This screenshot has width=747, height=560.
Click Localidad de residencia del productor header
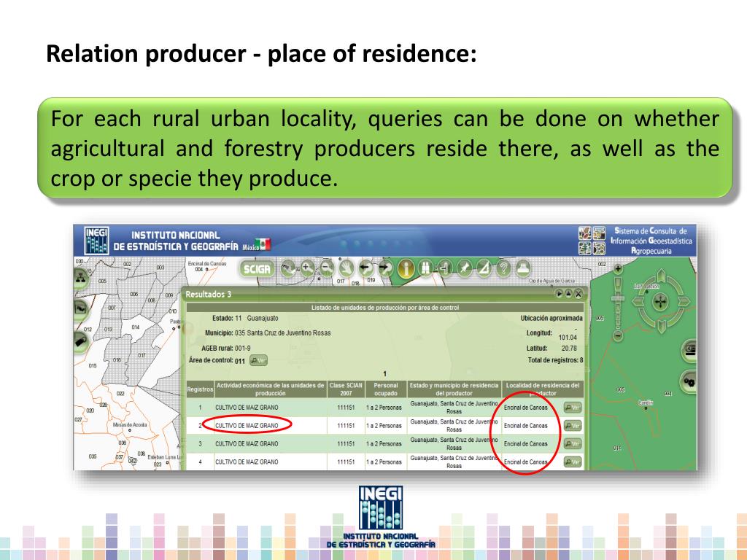[x=543, y=389]
